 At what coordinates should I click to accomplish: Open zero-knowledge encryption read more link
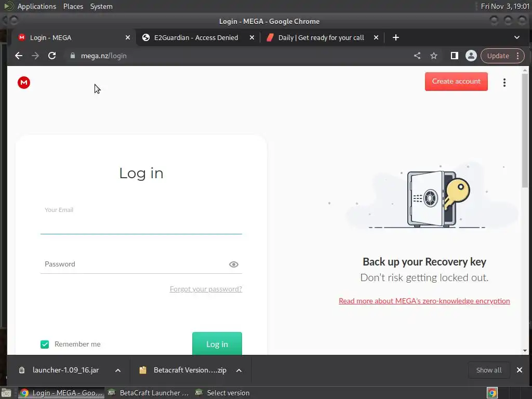coord(424,301)
